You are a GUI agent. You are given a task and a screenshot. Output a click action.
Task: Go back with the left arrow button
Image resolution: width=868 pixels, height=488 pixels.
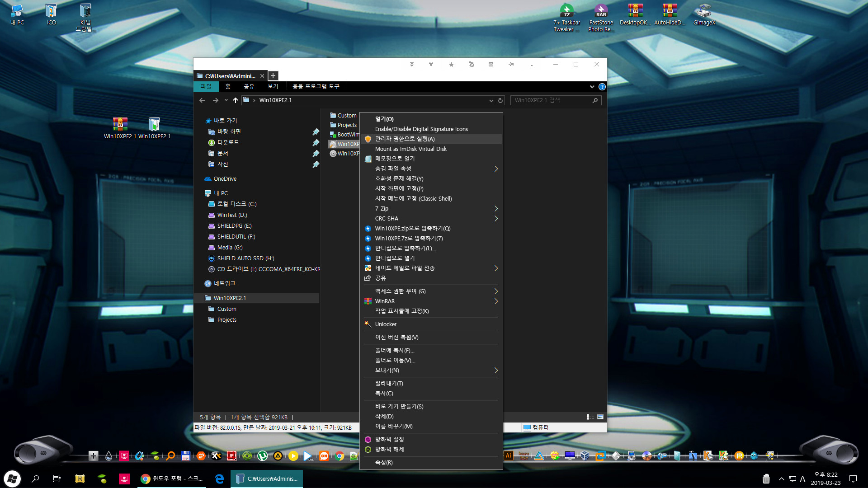202,100
